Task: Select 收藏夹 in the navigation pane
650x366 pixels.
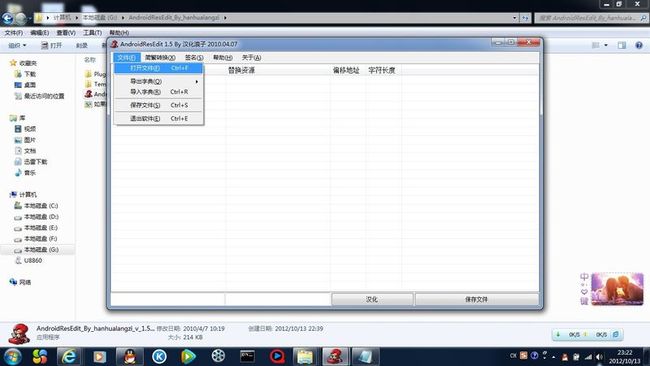Action: 28,63
